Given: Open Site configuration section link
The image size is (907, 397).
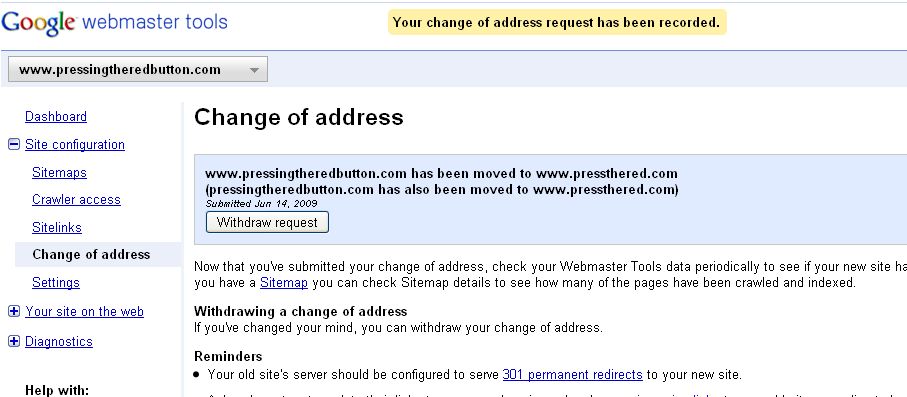Looking at the screenshot, I should click(x=75, y=144).
